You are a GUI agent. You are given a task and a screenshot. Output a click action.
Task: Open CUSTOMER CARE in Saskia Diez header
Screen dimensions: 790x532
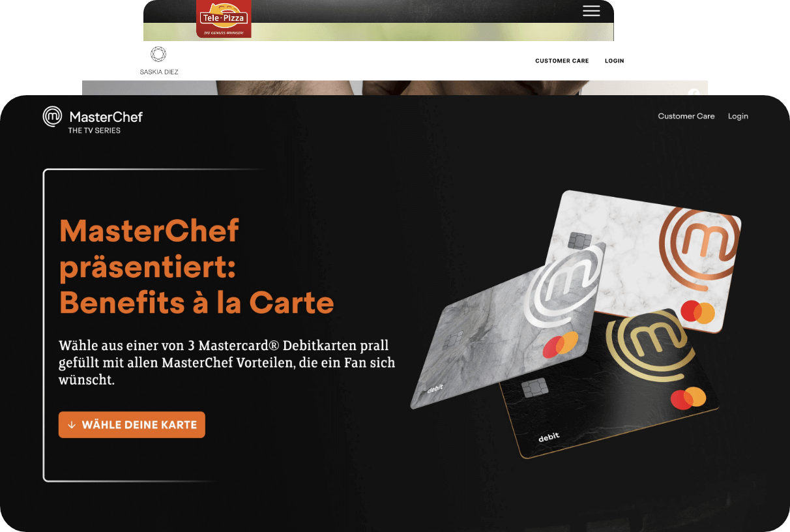(x=562, y=61)
